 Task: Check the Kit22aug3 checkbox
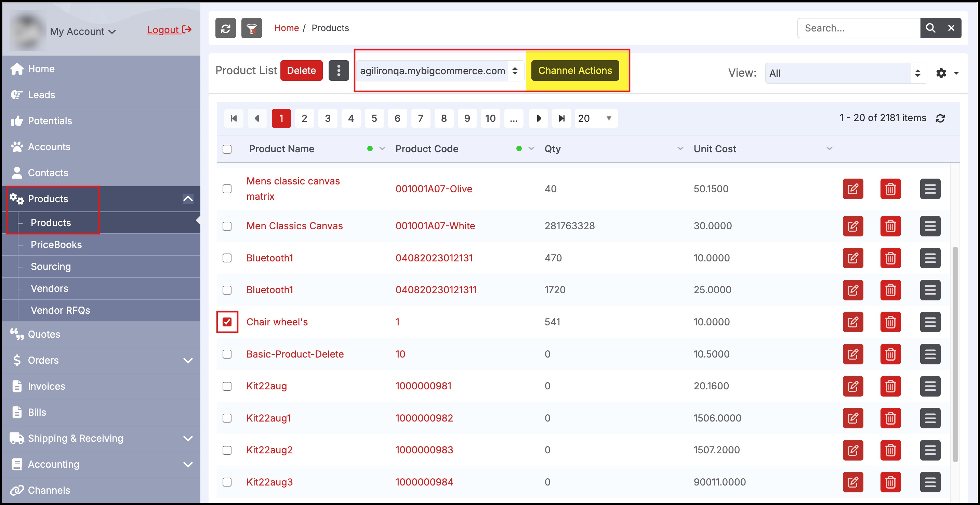click(227, 482)
